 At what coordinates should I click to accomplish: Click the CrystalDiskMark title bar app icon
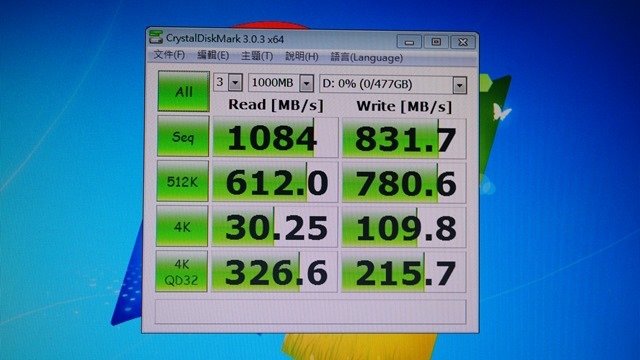tap(156, 37)
